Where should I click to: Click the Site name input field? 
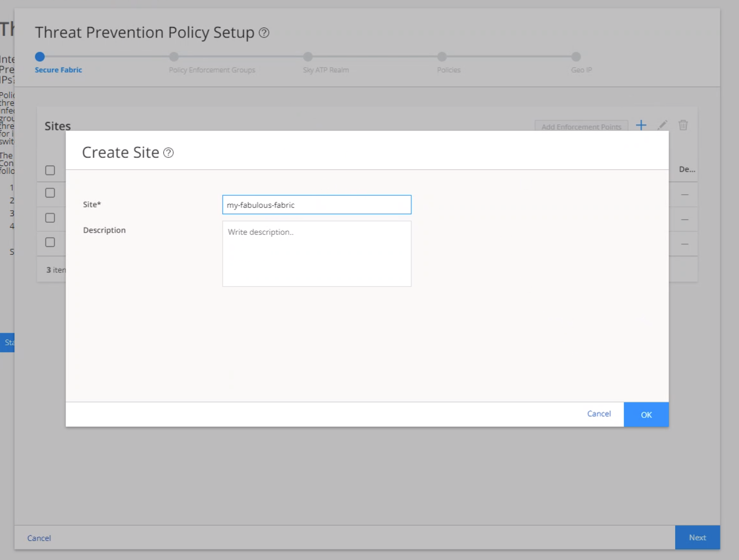[x=317, y=205]
